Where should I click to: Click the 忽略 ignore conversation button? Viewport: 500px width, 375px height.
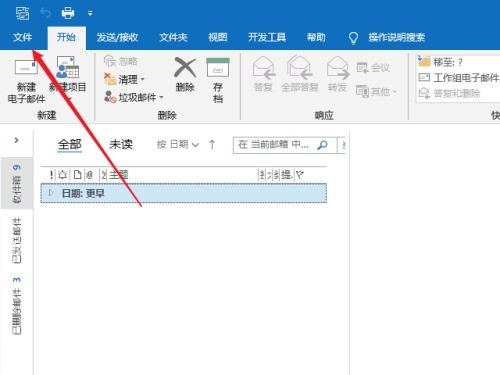[x=121, y=61]
